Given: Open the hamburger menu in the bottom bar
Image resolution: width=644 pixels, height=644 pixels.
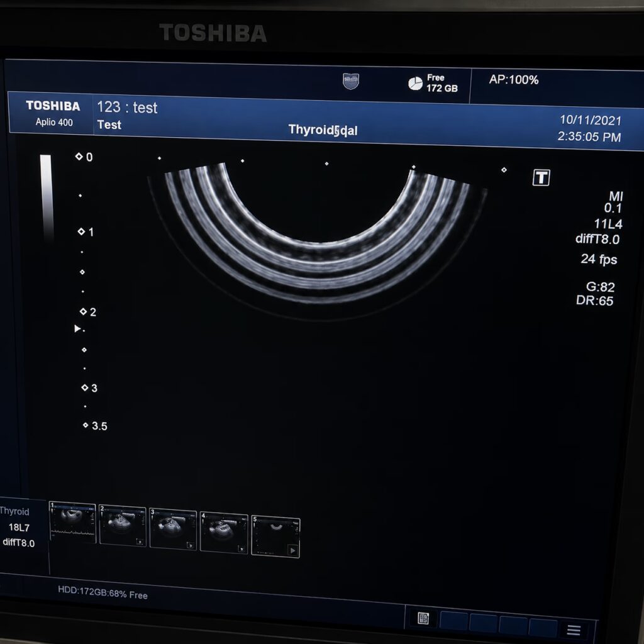Looking at the screenshot, I should (574, 630).
